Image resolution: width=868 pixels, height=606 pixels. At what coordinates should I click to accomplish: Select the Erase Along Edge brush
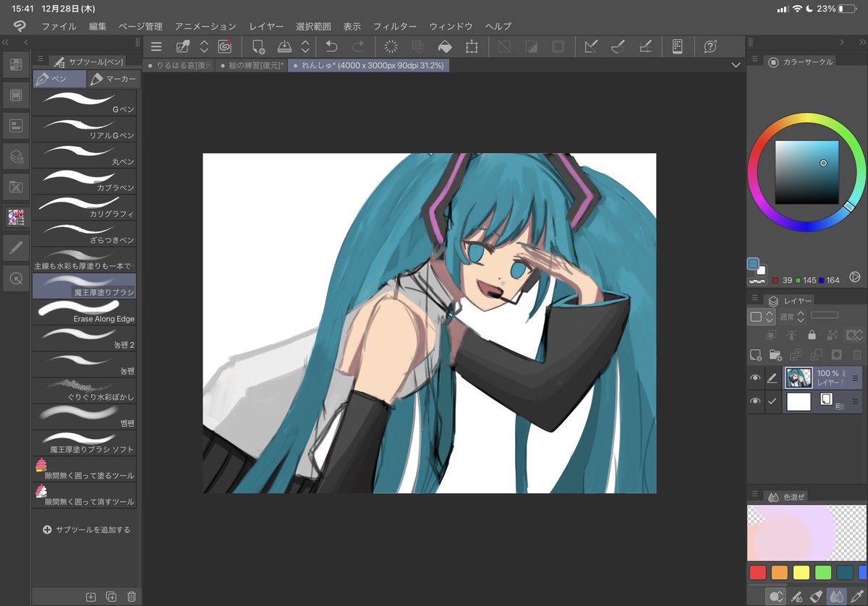click(85, 311)
